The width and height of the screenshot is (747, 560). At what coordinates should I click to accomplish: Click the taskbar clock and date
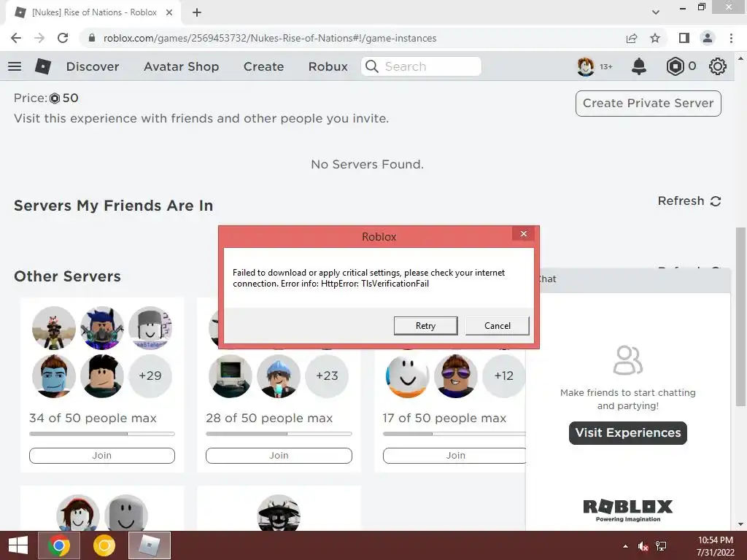pyautogui.click(x=715, y=546)
